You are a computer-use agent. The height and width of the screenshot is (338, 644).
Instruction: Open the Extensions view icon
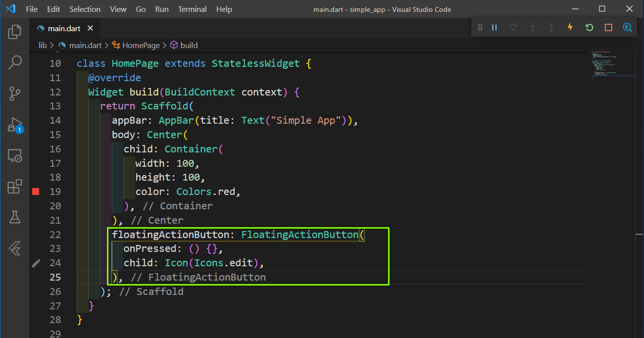pyautogui.click(x=15, y=187)
